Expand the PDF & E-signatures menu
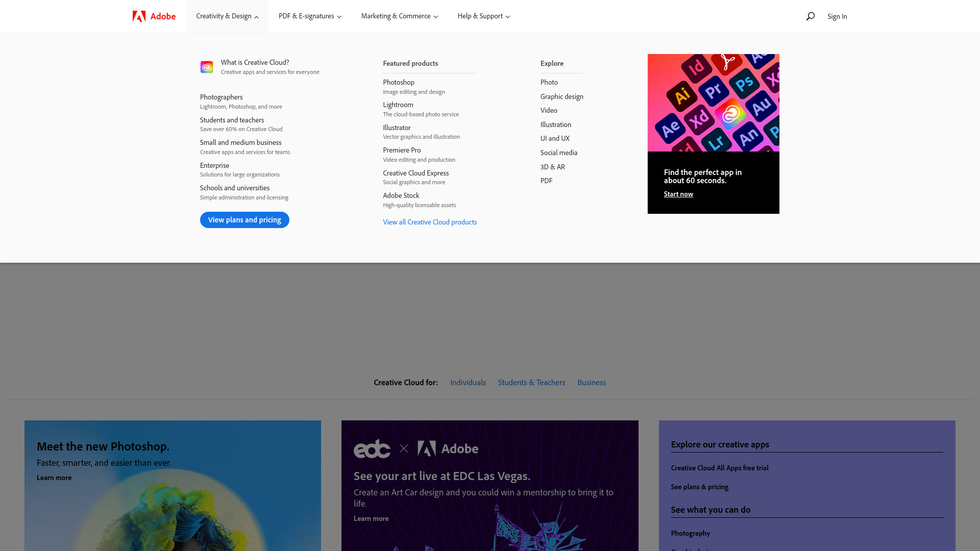The width and height of the screenshot is (980, 551). (310, 16)
